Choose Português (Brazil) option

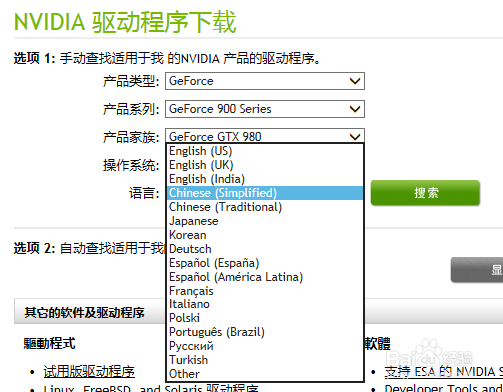(265, 332)
